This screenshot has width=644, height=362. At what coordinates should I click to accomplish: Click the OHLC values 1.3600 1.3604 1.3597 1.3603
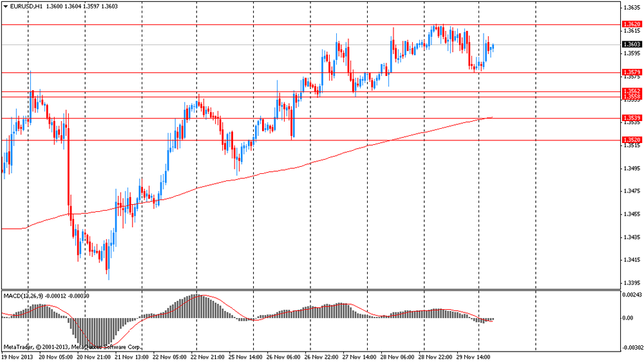click(x=82, y=6)
